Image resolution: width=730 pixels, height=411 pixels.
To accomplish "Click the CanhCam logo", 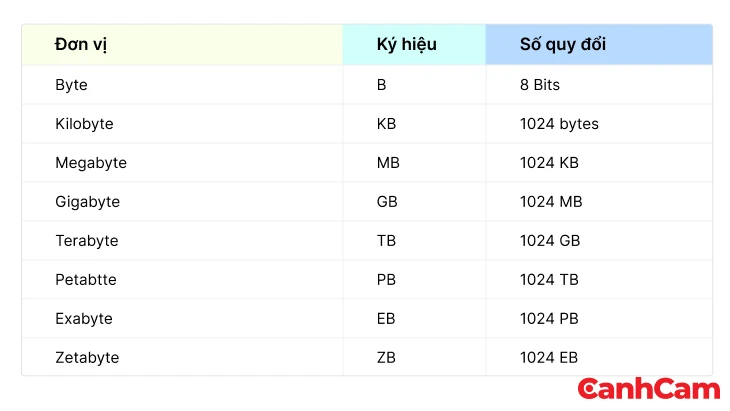I will 648,390.
